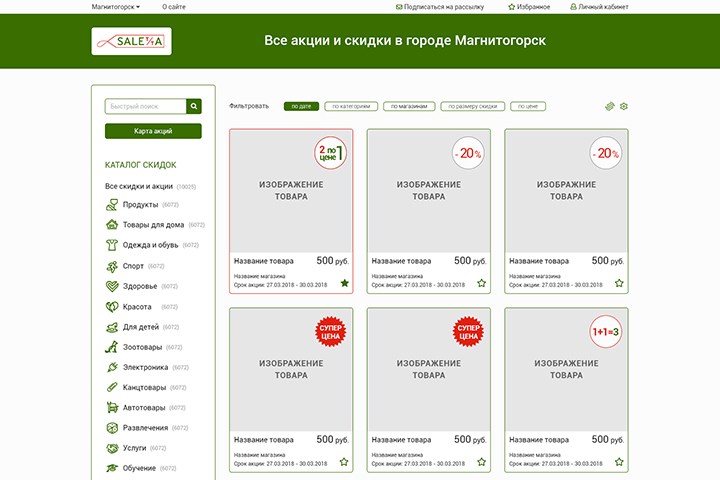The width and height of the screenshot is (720, 480).
Task: Click the Красота category icon
Action: pos(112,306)
